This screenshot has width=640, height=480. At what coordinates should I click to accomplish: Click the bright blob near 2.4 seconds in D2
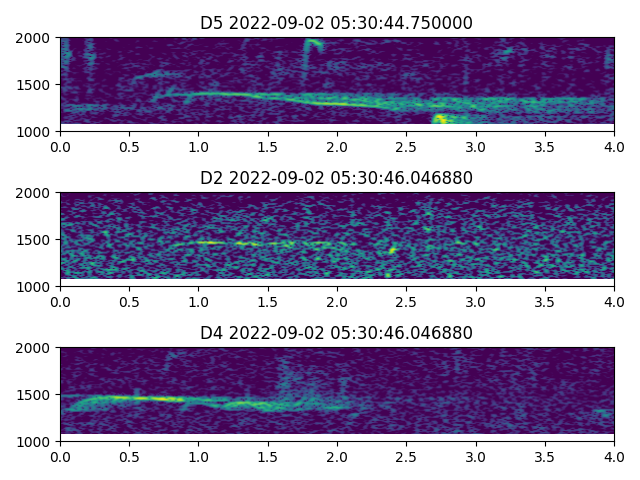pyautogui.click(x=392, y=249)
